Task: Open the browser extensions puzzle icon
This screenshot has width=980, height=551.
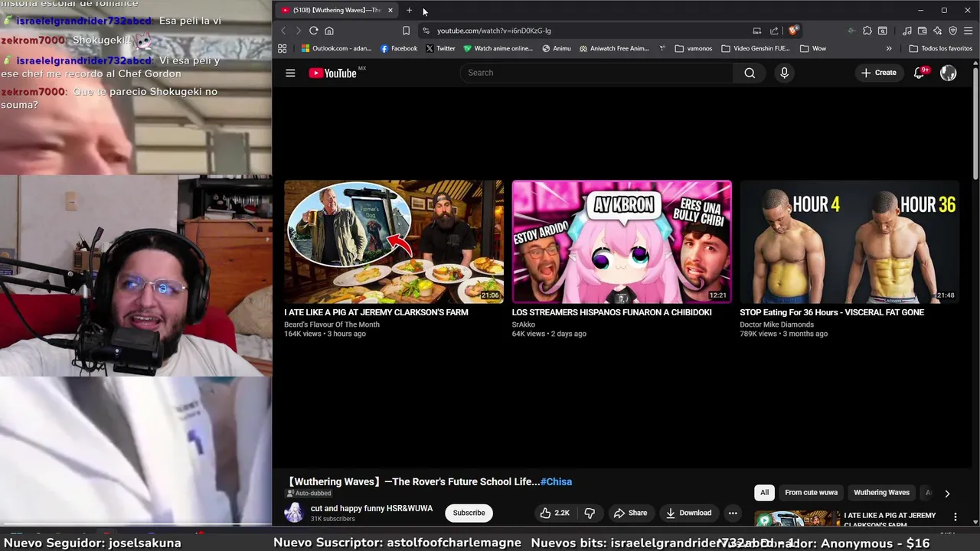Action: click(x=867, y=31)
